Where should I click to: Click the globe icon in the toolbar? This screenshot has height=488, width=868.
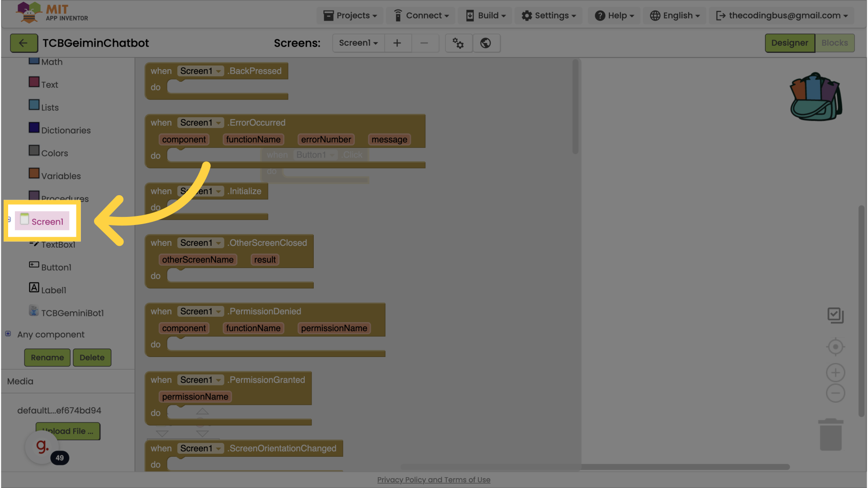(x=486, y=43)
